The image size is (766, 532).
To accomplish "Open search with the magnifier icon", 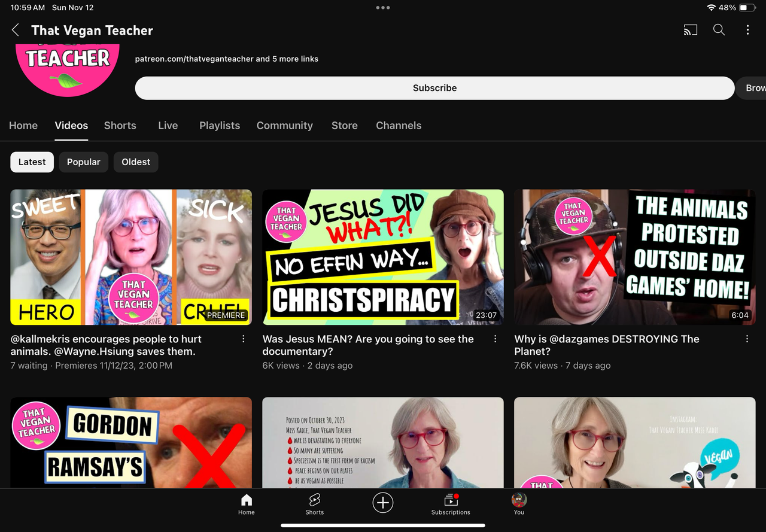I will pos(719,30).
